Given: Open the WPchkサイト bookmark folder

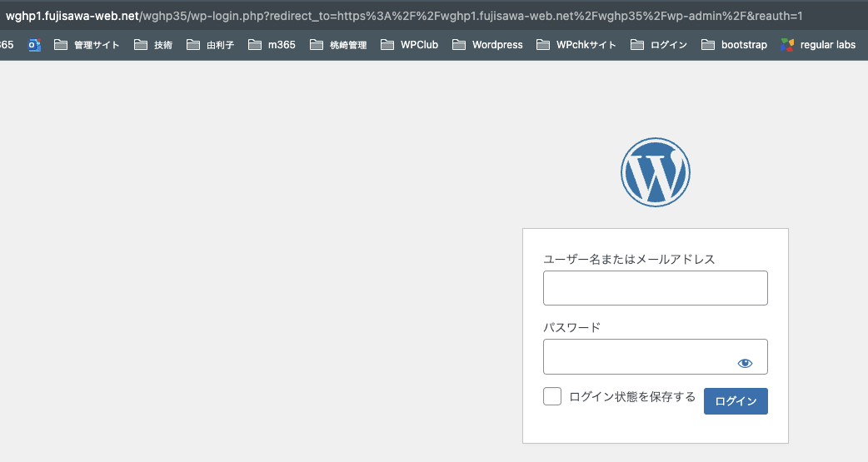Looking at the screenshot, I should point(576,45).
